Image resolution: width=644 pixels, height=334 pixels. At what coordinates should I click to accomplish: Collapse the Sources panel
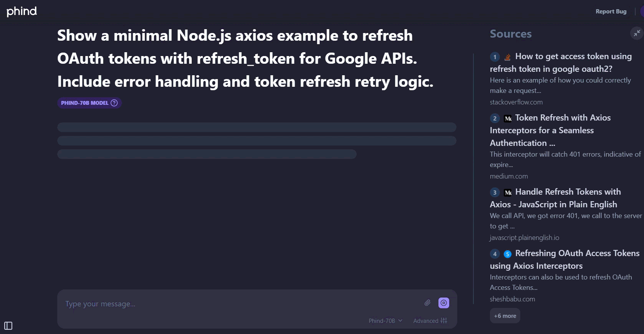(x=637, y=33)
